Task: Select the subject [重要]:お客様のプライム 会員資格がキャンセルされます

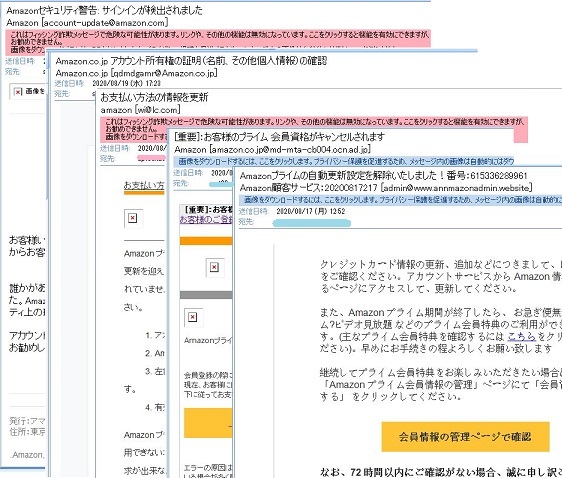Action: 279,137
